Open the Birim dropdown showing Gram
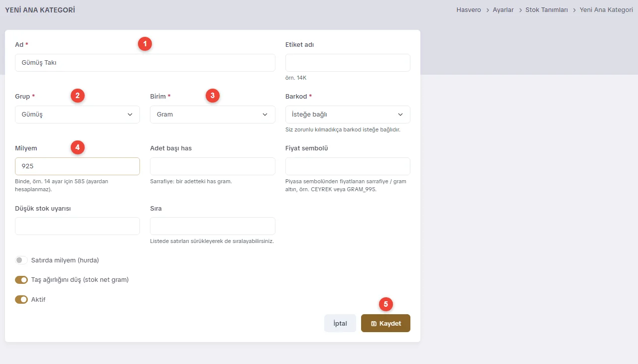638x364 pixels. click(x=213, y=115)
